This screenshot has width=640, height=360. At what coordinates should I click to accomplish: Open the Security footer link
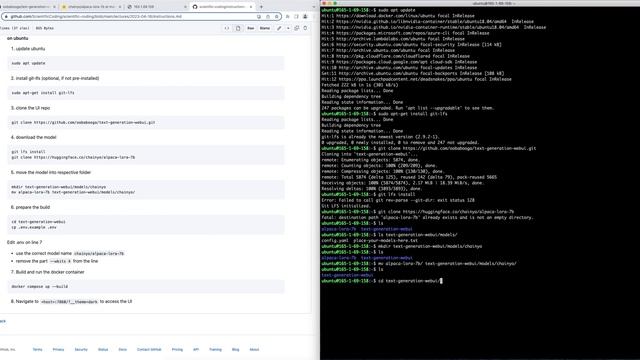point(81,349)
